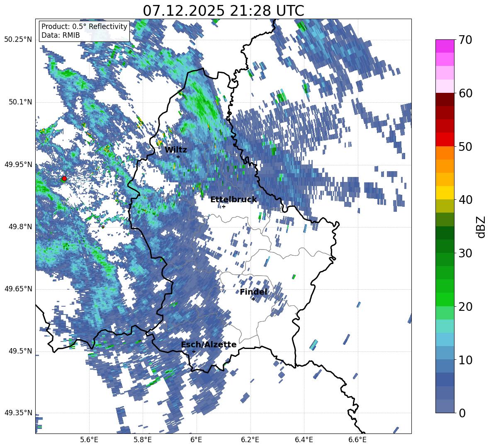Click the 6.4°E longitude label

[x=304, y=440]
